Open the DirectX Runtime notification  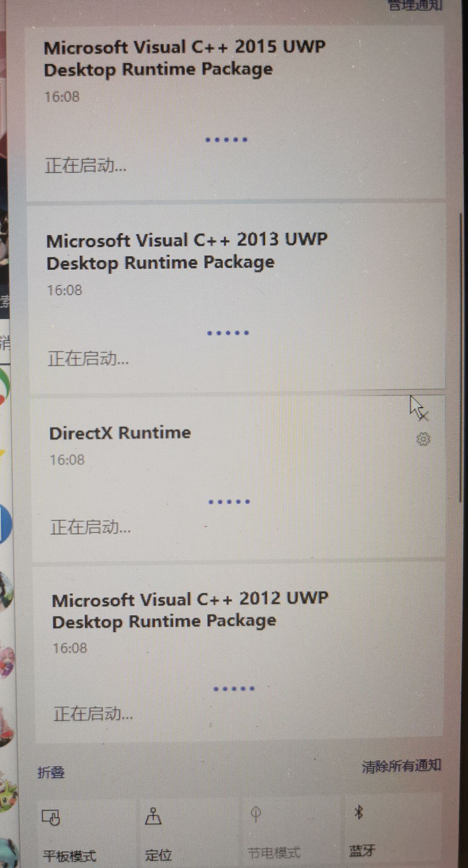(x=239, y=478)
